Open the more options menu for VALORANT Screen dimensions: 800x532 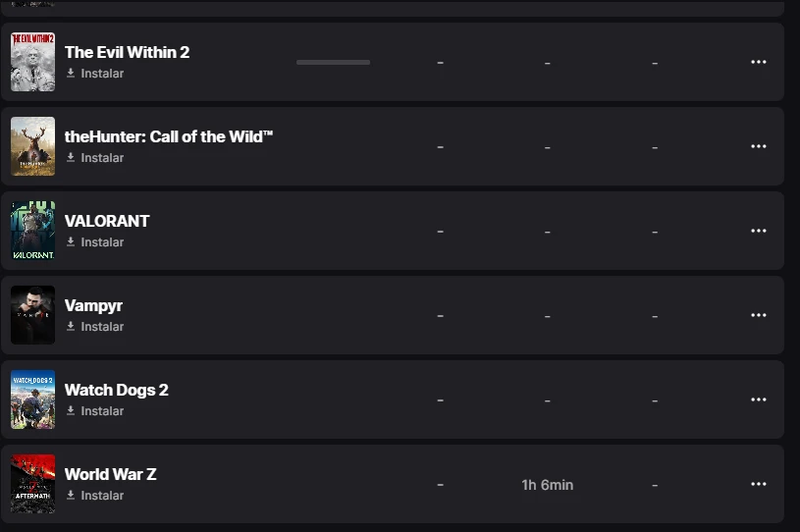click(758, 231)
